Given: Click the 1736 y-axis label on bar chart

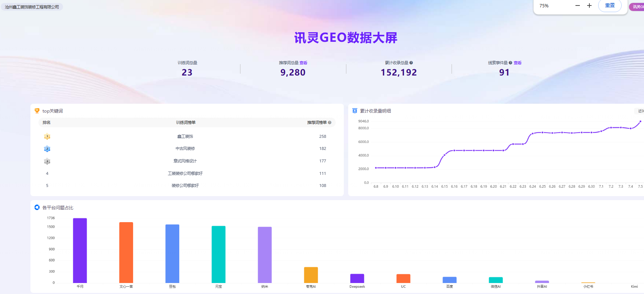Looking at the screenshot, I should [51, 218].
